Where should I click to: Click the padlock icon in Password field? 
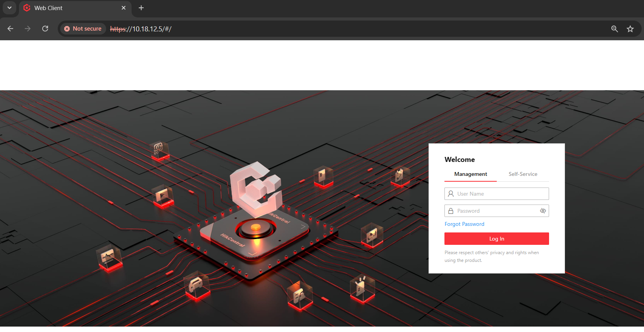[451, 211]
